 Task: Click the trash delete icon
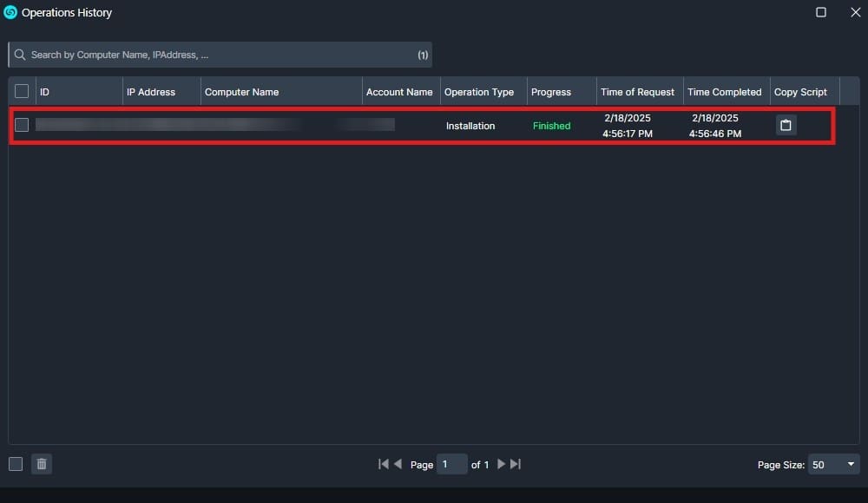(42, 464)
